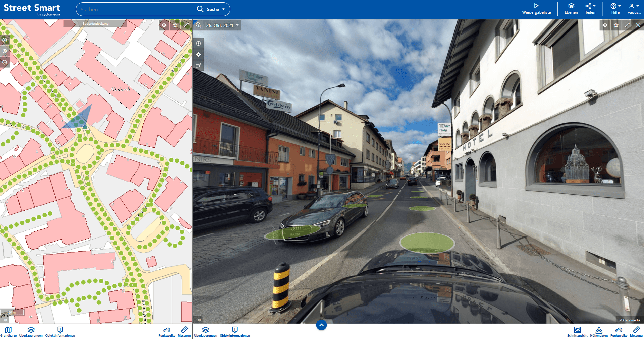
Task: Jump to the green recording marker ahead
Action: coord(427,243)
